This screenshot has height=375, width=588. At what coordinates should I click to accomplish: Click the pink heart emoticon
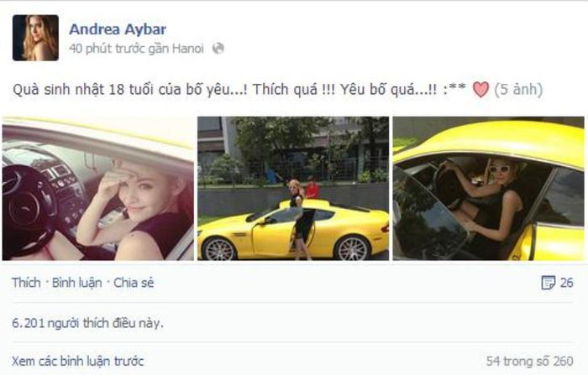(480, 90)
